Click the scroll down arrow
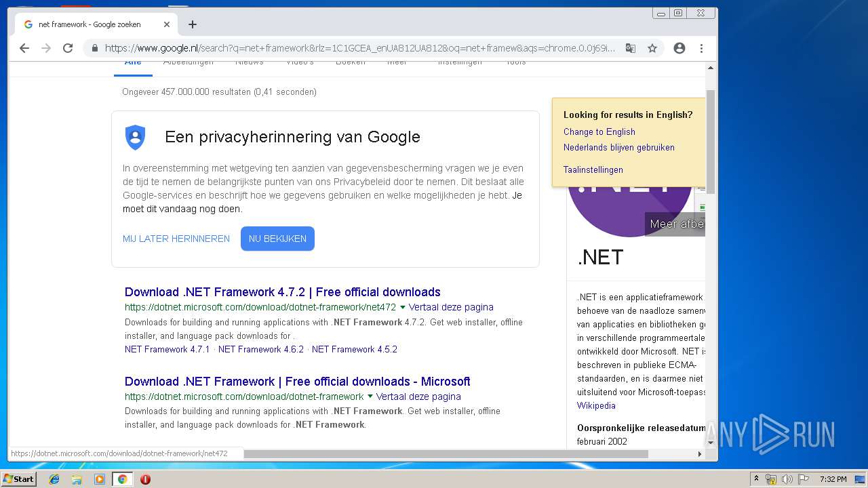 [711, 443]
